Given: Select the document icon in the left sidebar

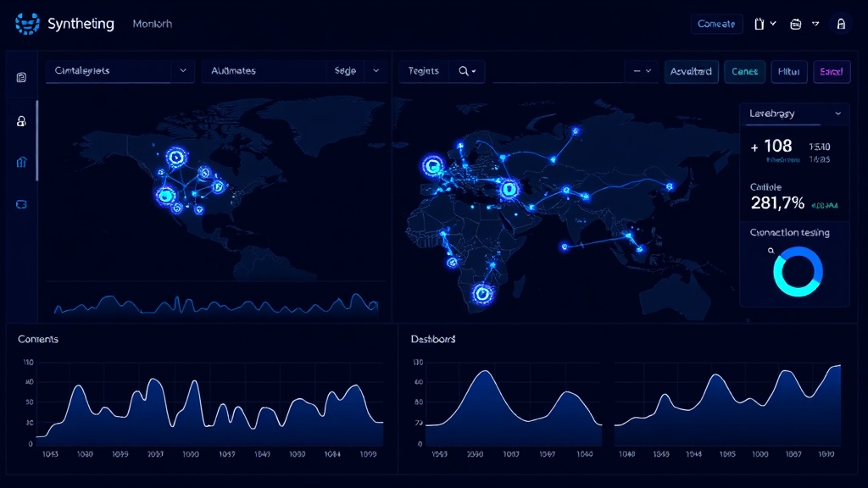Looking at the screenshot, I should tap(21, 75).
